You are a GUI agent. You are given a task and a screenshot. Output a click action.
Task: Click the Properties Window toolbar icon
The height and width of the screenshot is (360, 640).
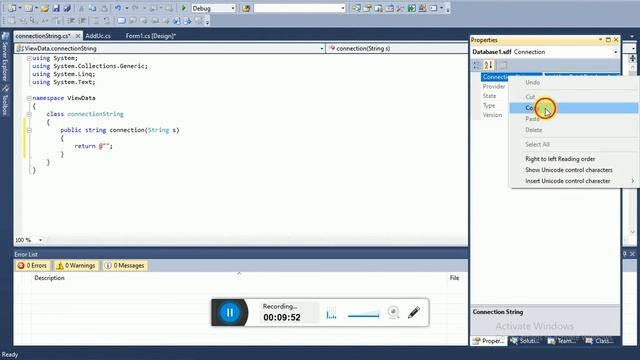click(x=367, y=8)
